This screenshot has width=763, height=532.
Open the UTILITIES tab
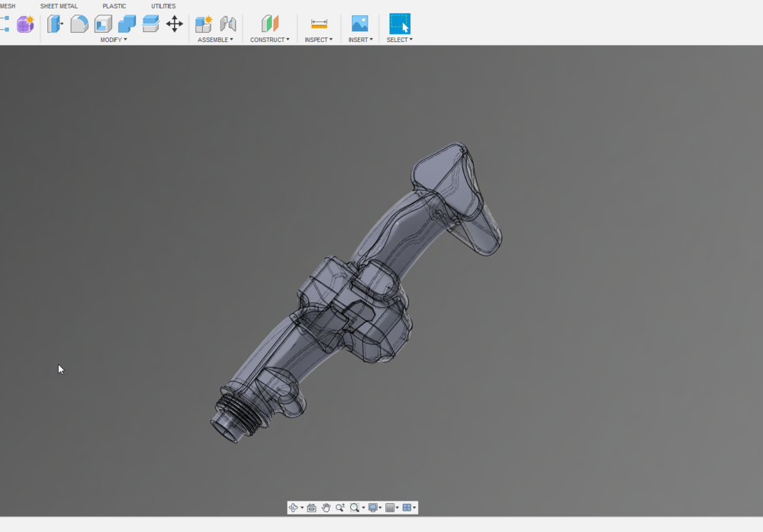(163, 6)
